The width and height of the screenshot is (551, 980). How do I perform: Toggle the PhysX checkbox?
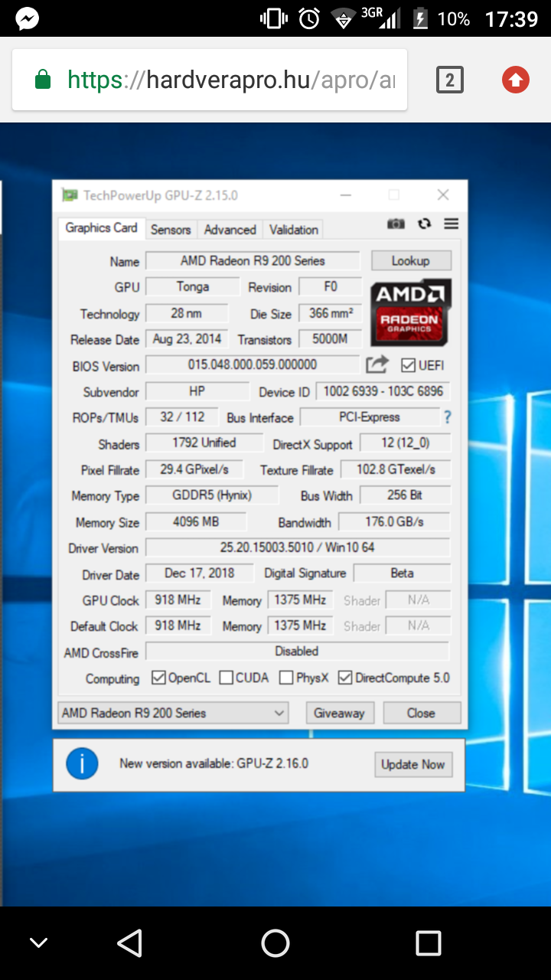tap(286, 678)
